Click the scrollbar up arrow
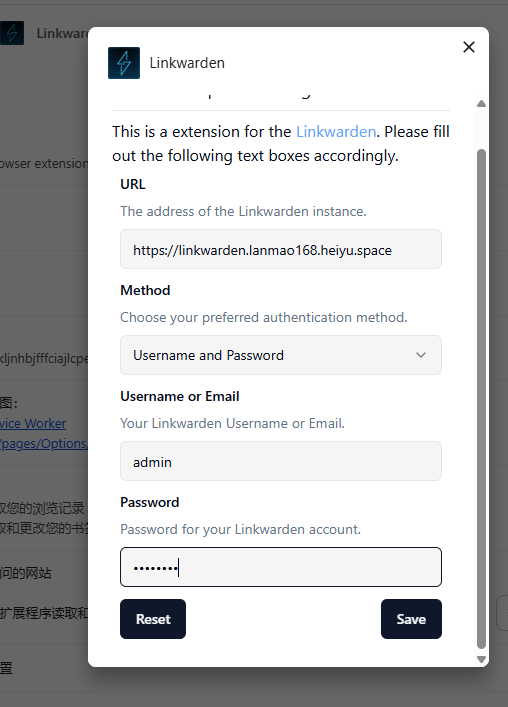Screen dimensions: 508x707 click(481, 104)
